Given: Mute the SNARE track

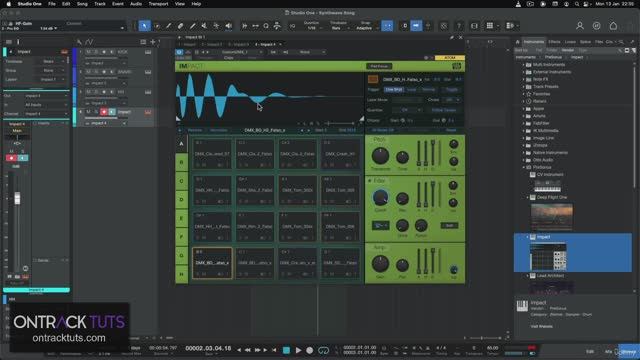Looking at the screenshot, I should coord(89,72).
